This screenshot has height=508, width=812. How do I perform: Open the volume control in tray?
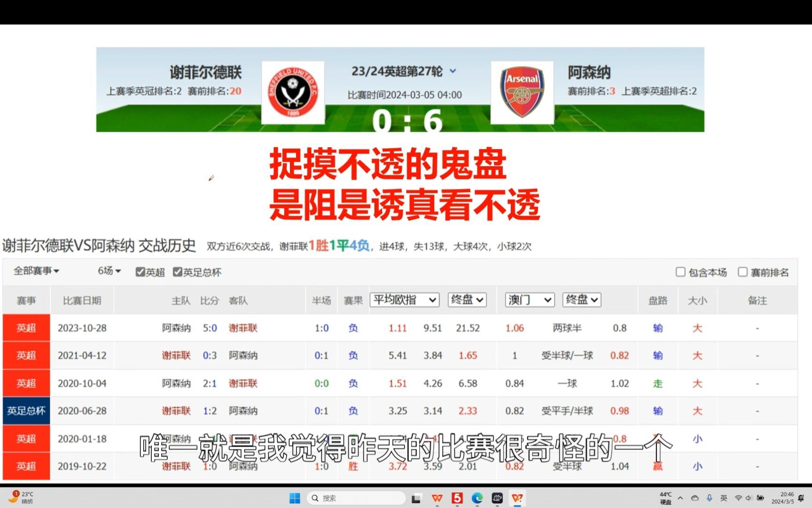pyautogui.click(x=749, y=498)
